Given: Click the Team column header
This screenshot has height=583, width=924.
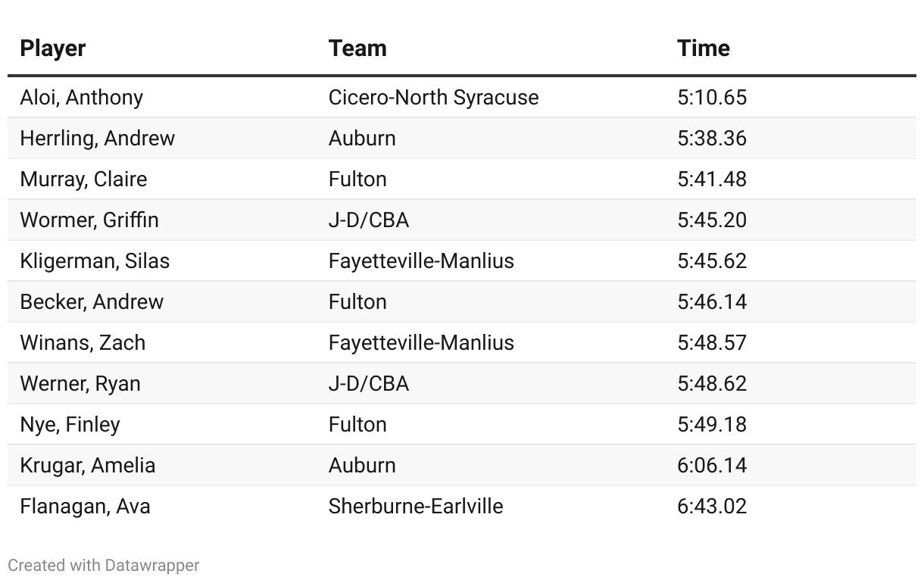Looking at the screenshot, I should [x=357, y=48].
